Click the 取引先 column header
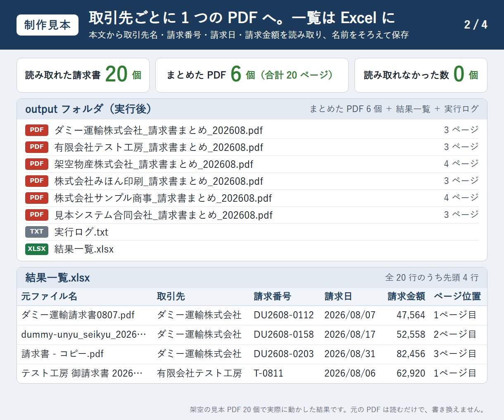 (x=171, y=296)
